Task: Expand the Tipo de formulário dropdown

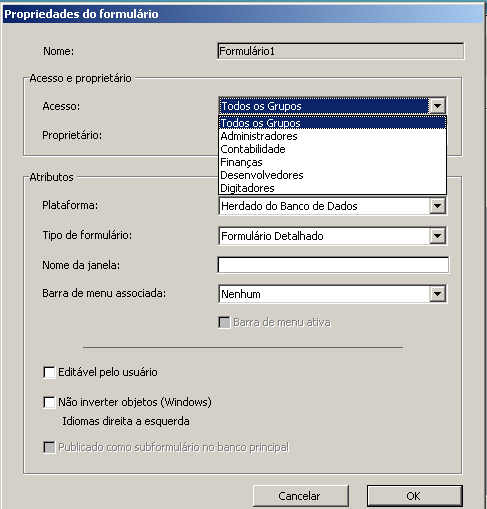Action: [437, 236]
